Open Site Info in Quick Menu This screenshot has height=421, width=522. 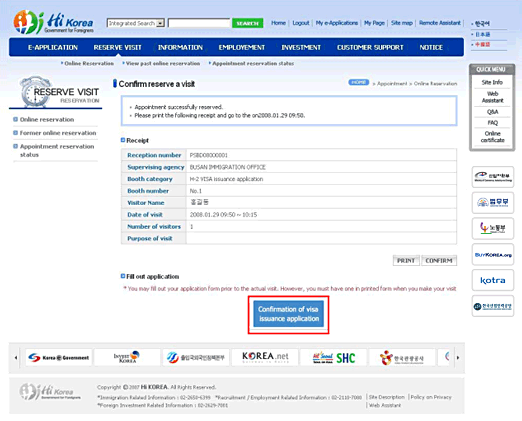click(x=492, y=82)
